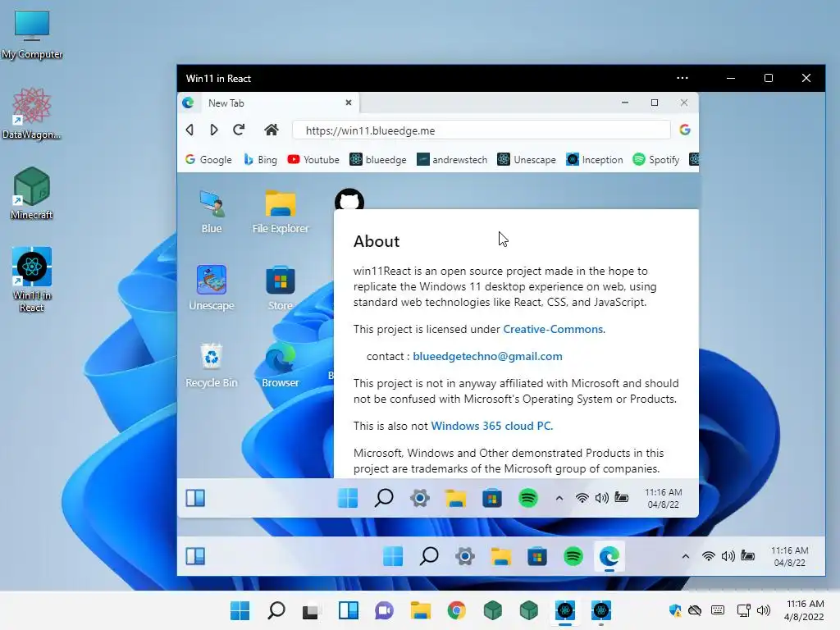The height and width of the screenshot is (630, 840).
Task: Follow the Creative-Commons license link
Action: coord(553,329)
